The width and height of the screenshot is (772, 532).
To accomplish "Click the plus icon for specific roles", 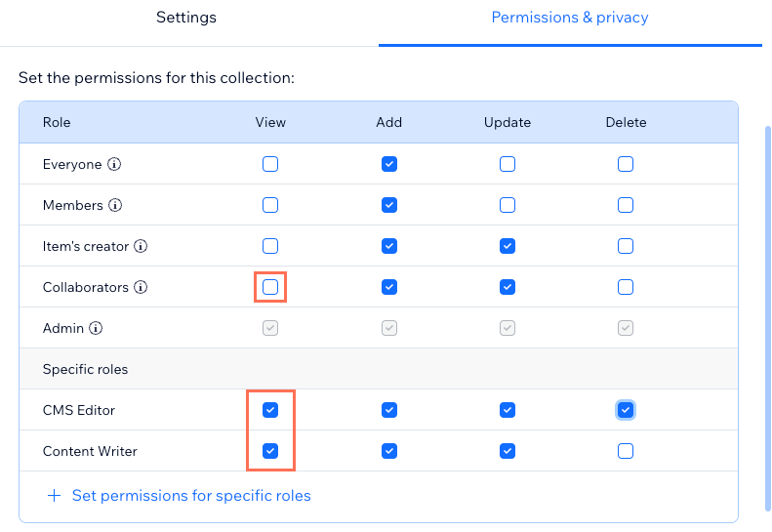I will (x=54, y=496).
